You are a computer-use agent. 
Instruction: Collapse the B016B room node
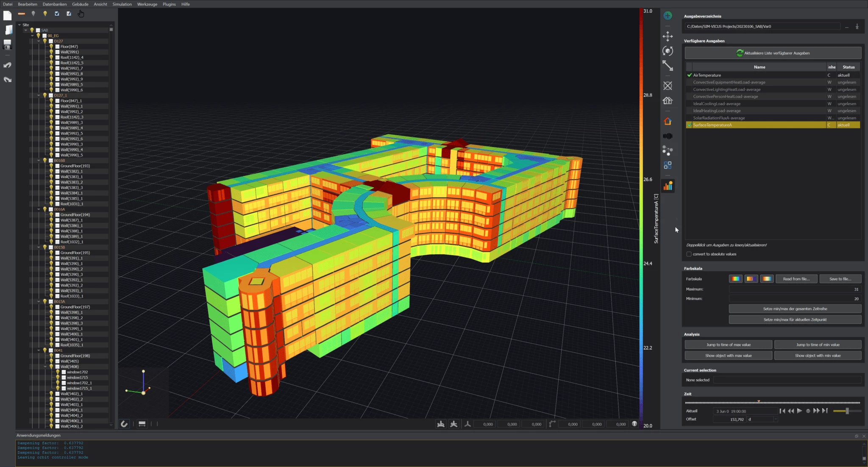(x=39, y=161)
